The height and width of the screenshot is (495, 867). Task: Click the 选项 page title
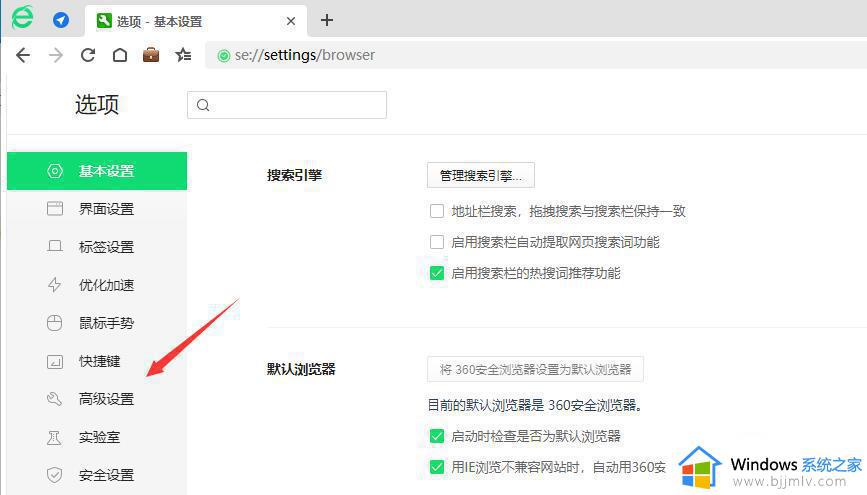(97, 105)
